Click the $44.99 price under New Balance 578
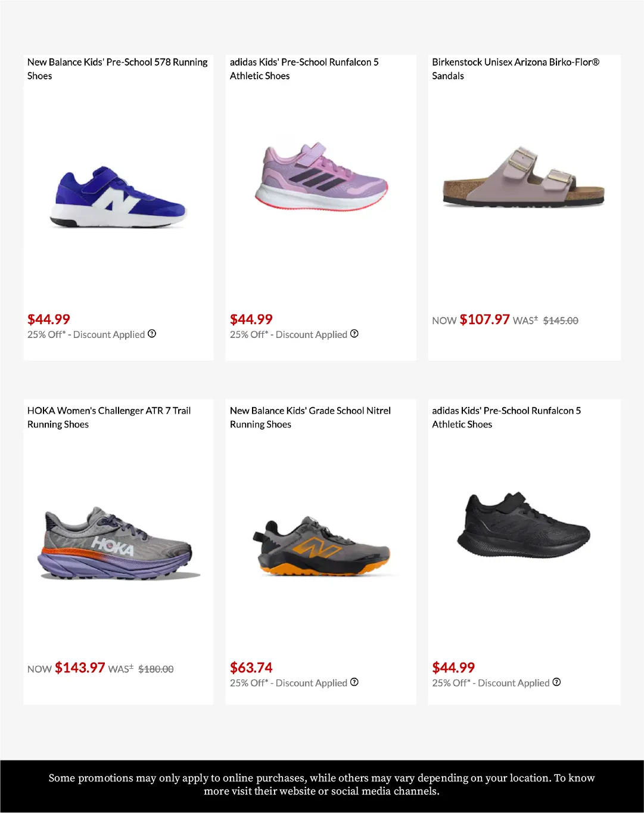 coord(49,319)
